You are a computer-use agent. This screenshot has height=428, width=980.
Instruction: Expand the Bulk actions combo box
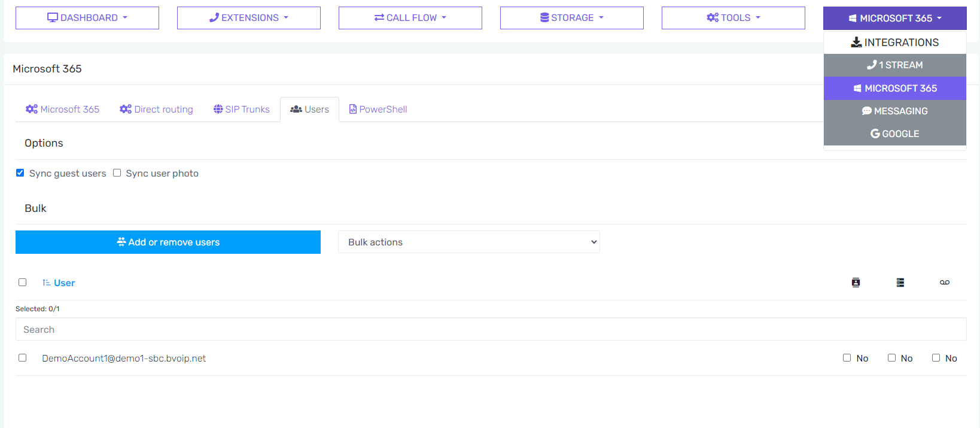coord(469,242)
